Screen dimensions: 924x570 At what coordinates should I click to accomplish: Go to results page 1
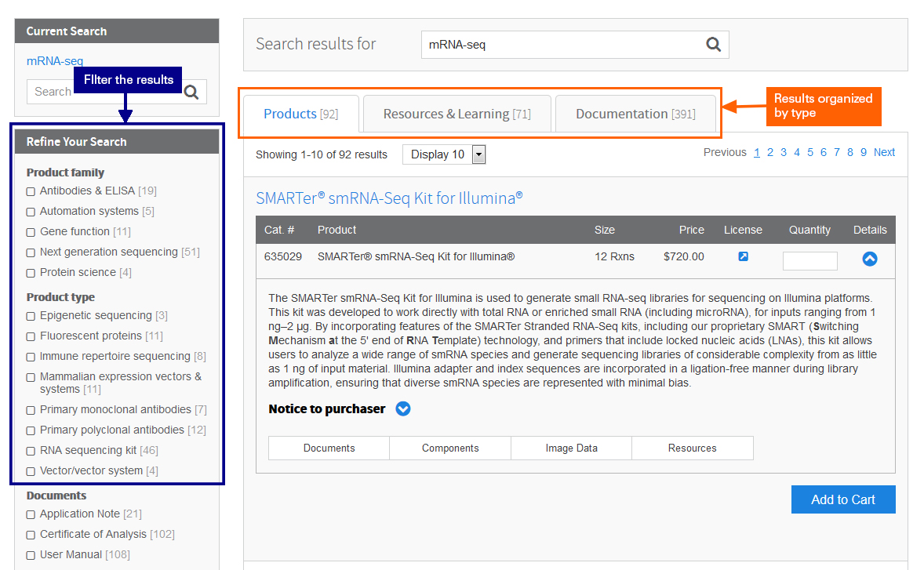point(757,153)
